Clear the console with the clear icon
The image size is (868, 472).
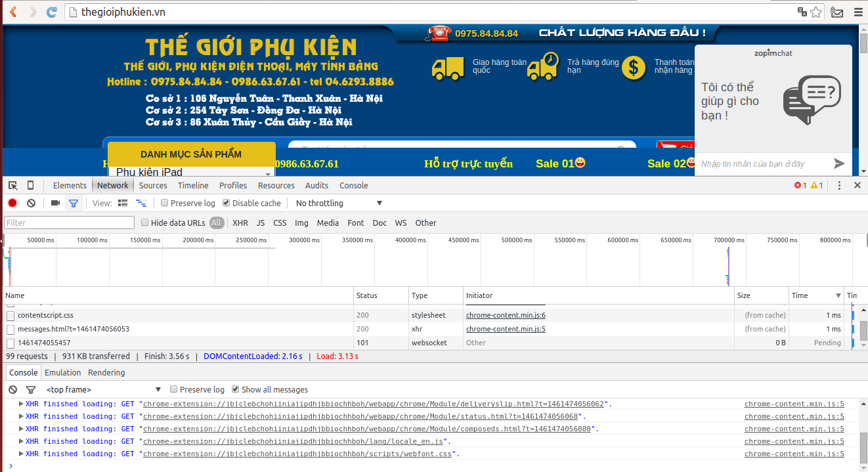tap(12, 389)
